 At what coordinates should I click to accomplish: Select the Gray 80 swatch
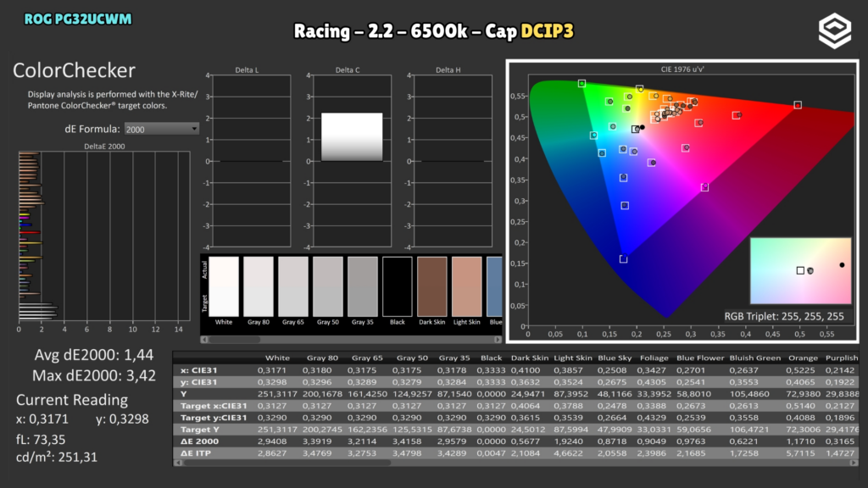pyautogui.click(x=259, y=286)
